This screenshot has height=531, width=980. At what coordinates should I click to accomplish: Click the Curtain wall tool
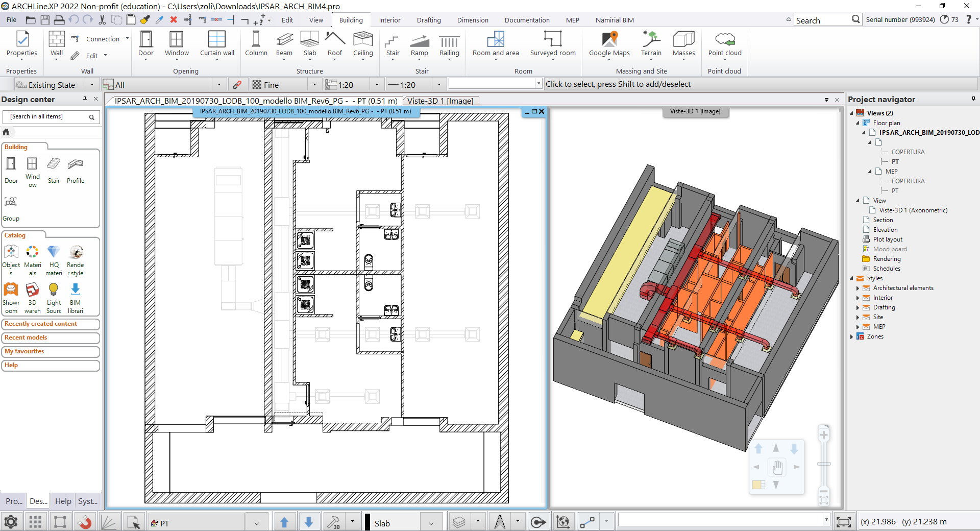(x=217, y=44)
